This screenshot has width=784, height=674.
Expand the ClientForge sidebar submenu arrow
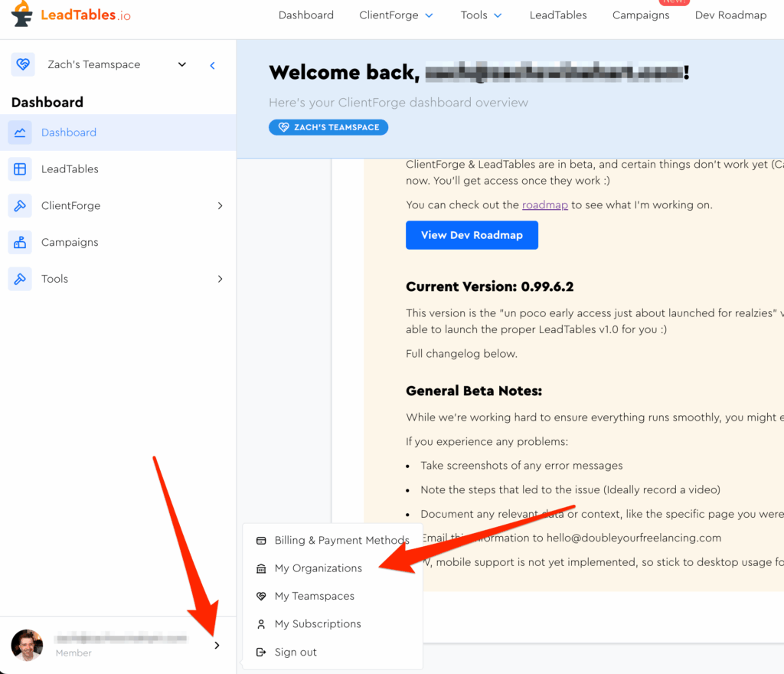(x=220, y=206)
